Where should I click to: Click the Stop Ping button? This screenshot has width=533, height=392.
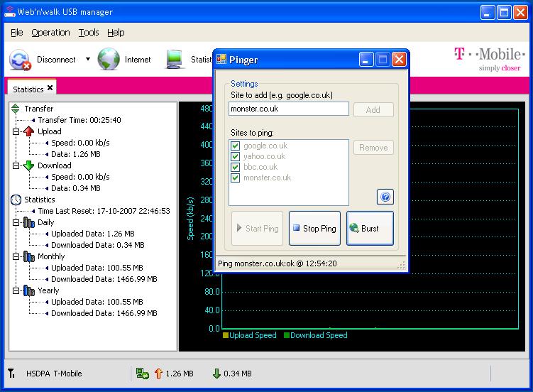[314, 228]
